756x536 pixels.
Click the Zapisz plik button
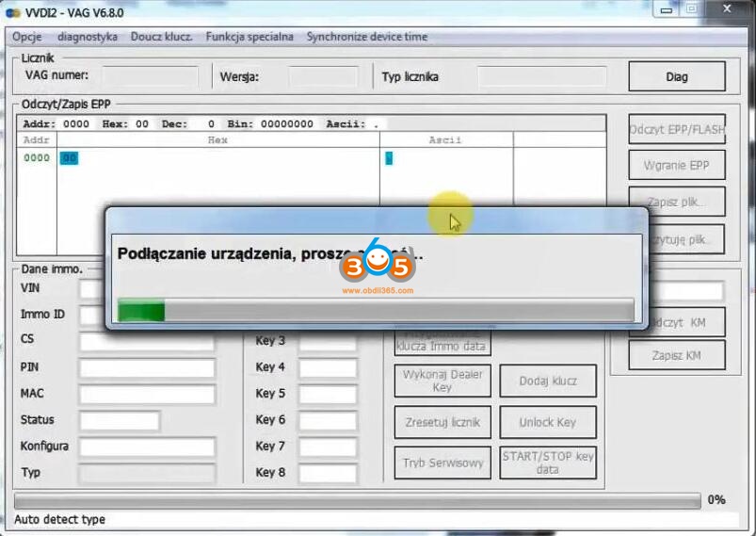coord(677,202)
